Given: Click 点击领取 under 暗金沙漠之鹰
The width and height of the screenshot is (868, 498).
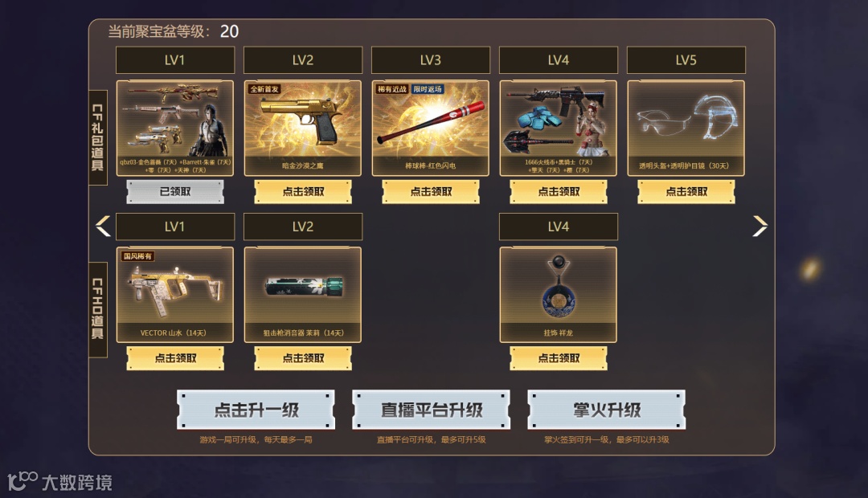Looking at the screenshot, I should point(303,192).
